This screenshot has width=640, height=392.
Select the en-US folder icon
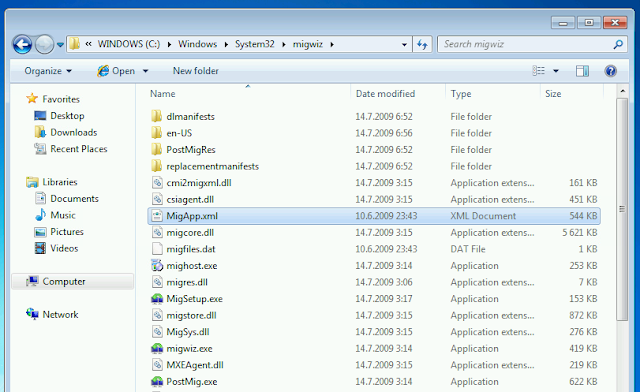(x=157, y=133)
